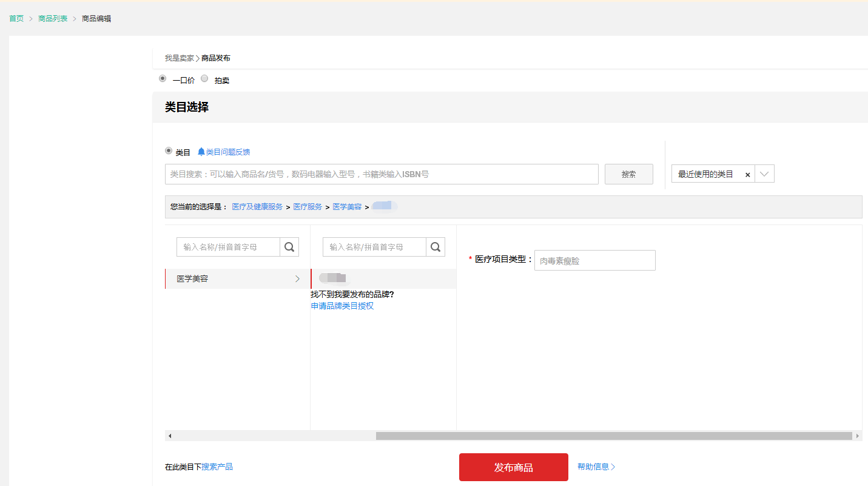868x486 pixels.
Task: Click the 搜索 button
Action: click(x=629, y=174)
